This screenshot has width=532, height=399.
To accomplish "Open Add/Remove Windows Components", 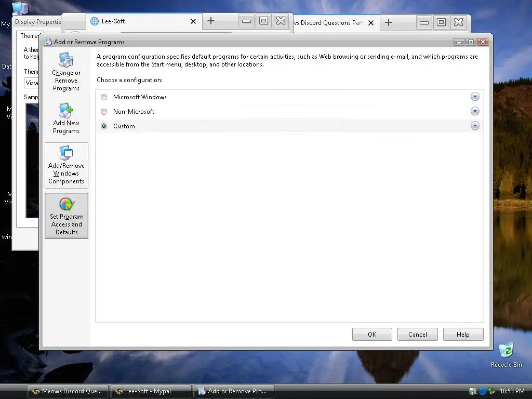I will 66,165.
